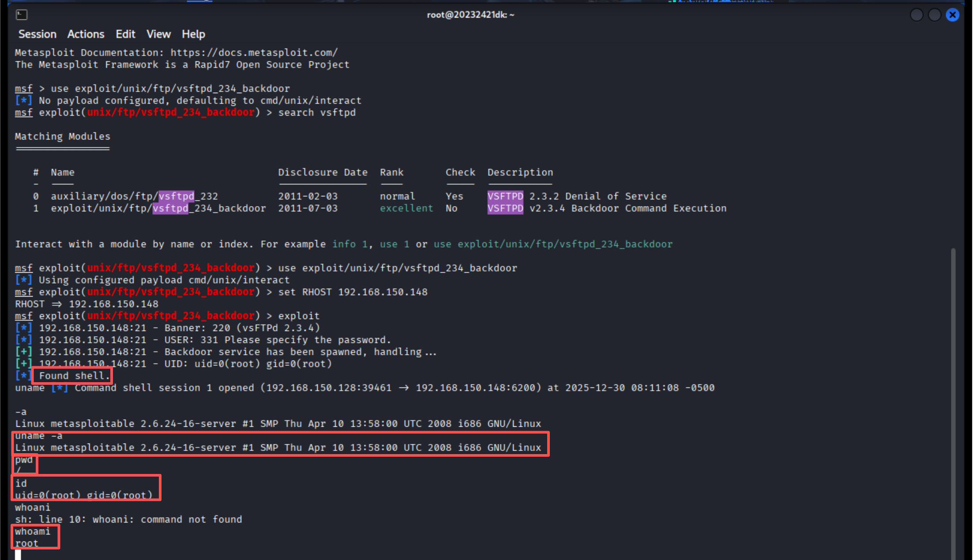Click the 'excellent' rank text
Image resolution: width=973 pixels, height=560 pixels.
coord(406,208)
